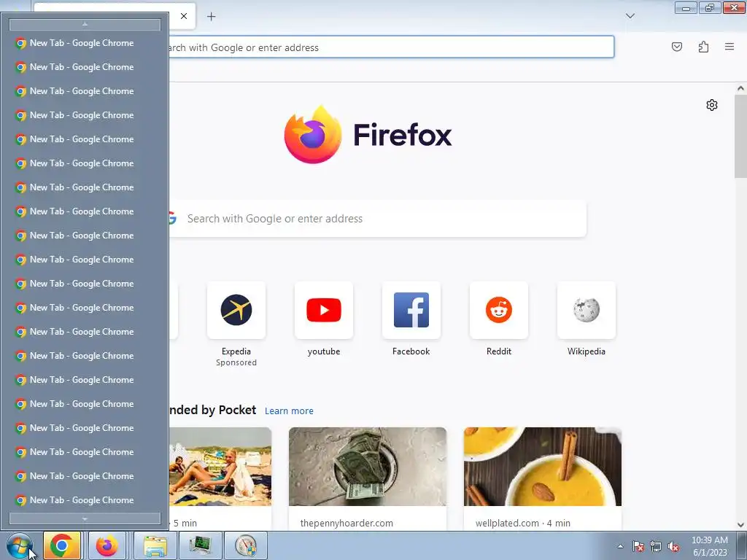Click the page search box with Google
Screen dimensions: 747x560
pyautogui.click(x=377, y=219)
